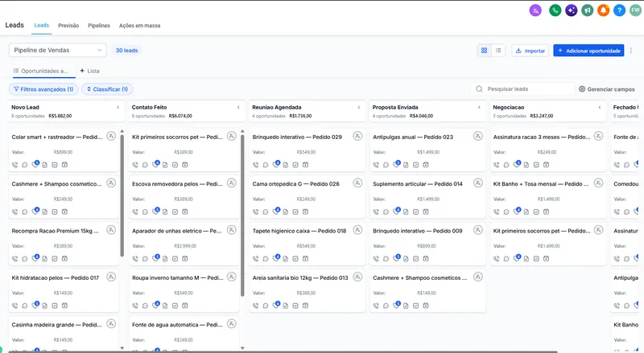Open calendar on Assinatura racao 3 meses card
This screenshot has height=353, width=644.
[x=546, y=165]
